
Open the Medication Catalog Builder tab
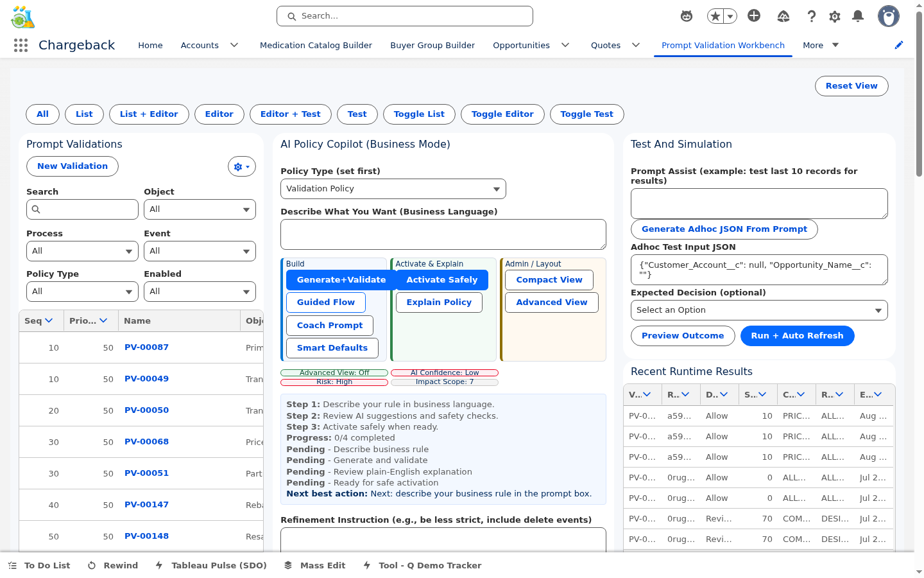click(x=316, y=45)
